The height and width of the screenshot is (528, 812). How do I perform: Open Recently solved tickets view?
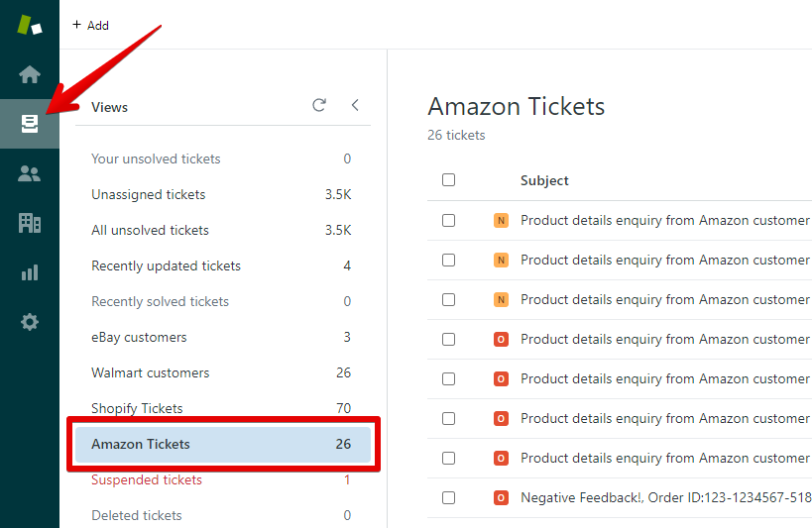click(223, 301)
